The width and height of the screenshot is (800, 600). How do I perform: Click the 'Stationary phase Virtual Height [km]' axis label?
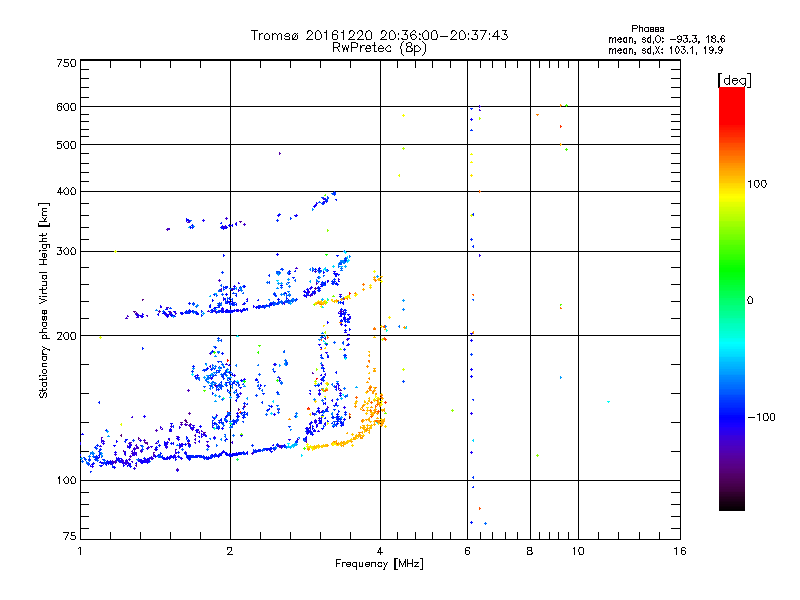tap(44, 300)
